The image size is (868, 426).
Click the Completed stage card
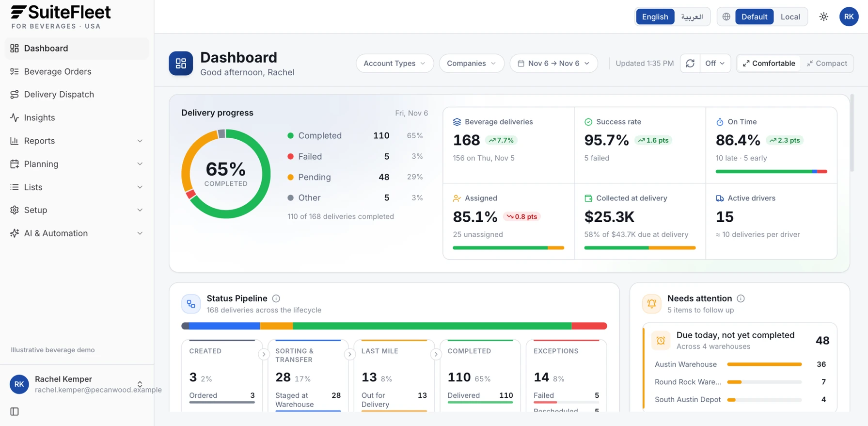click(x=480, y=376)
